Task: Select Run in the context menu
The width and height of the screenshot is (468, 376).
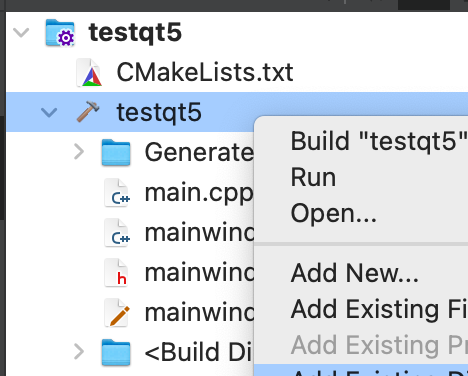Action: (313, 177)
